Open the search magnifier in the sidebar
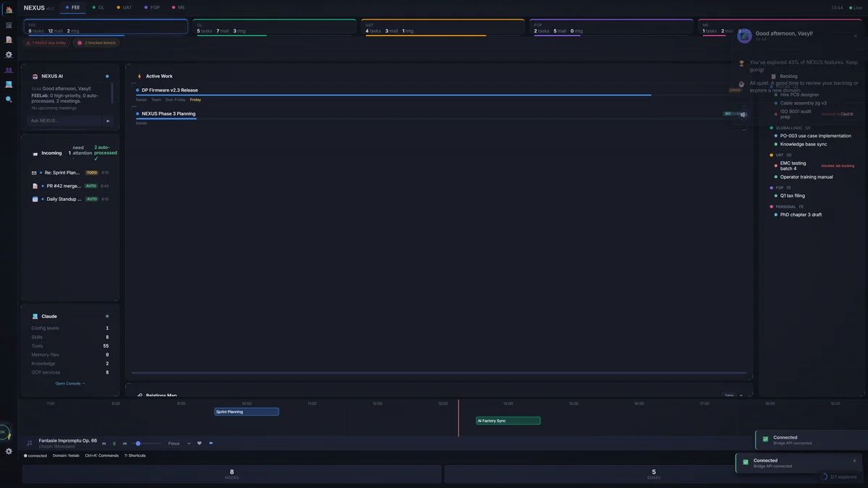This screenshot has height=488, width=868. pyautogui.click(x=9, y=99)
